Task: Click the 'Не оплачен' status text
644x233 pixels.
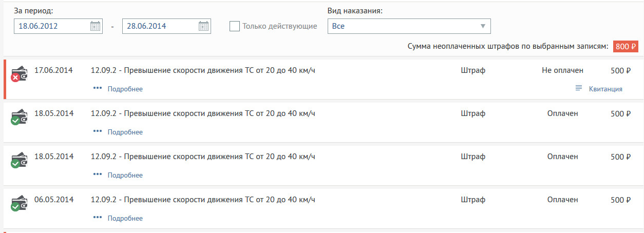Action: click(562, 70)
